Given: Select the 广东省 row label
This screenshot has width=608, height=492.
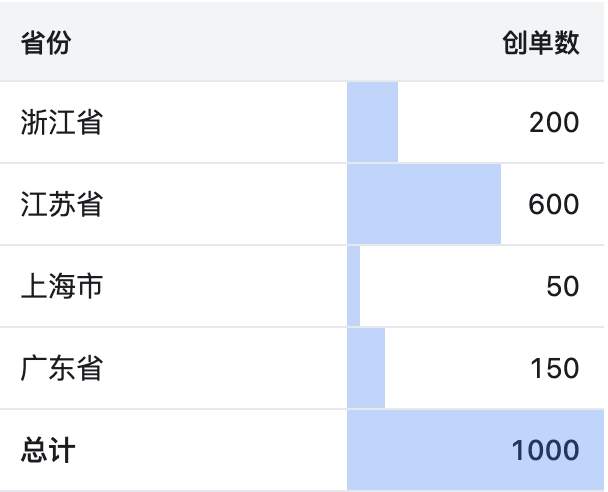Looking at the screenshot, I should 62,368.
